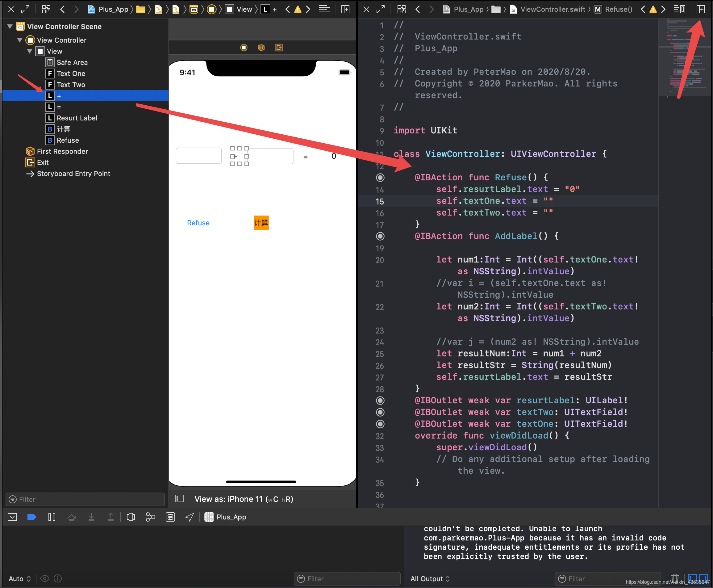This screenshot has width=713, height=588.
Task: Open Auto variables scope dropdown
Action: click(x=20, y=578)
